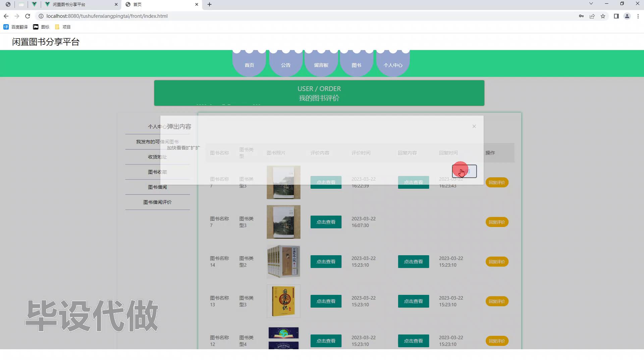Click the browser forward arrow
Viewport: 644px width, 360px height.
point(17,16)
